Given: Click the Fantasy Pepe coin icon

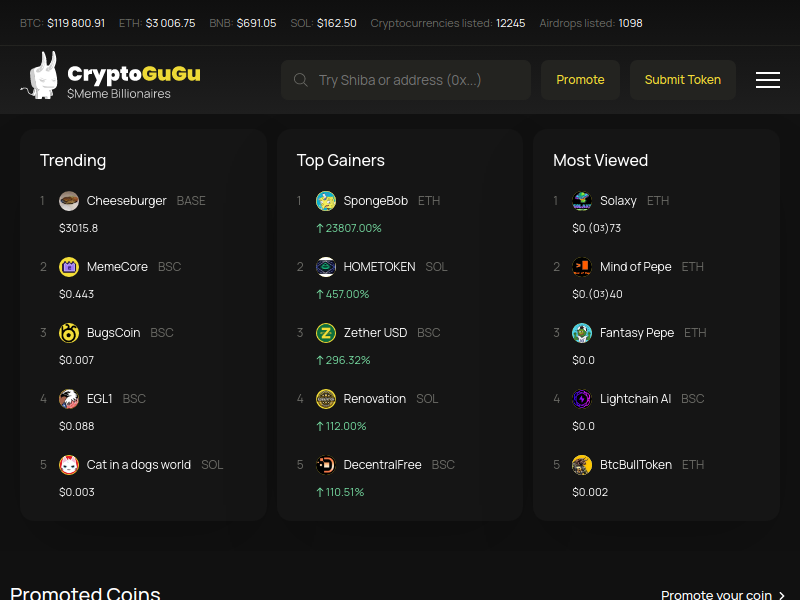Looking at the screenshot, I should coord(582,333).
